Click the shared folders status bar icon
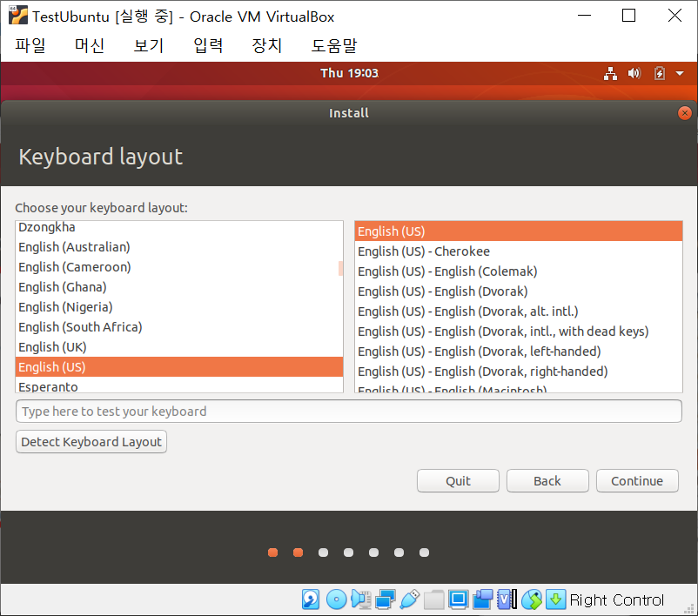Viewport: 698px width, 616px height. 433,599
